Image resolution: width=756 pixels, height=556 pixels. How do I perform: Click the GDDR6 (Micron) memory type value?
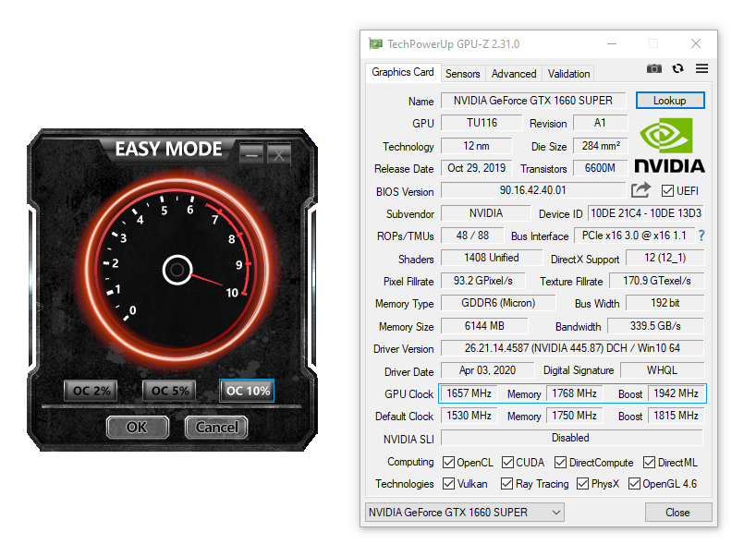pyautogui.click(x=498, y=303)
